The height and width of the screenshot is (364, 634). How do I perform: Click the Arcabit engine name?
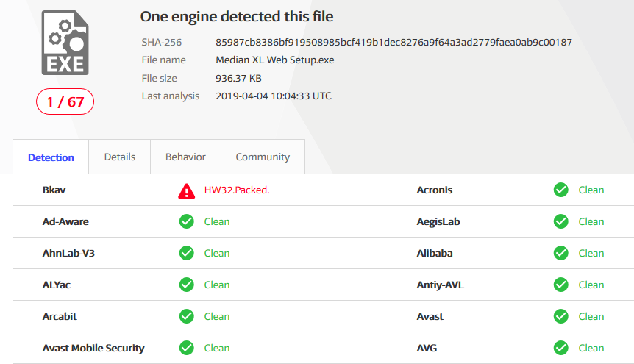60,316
